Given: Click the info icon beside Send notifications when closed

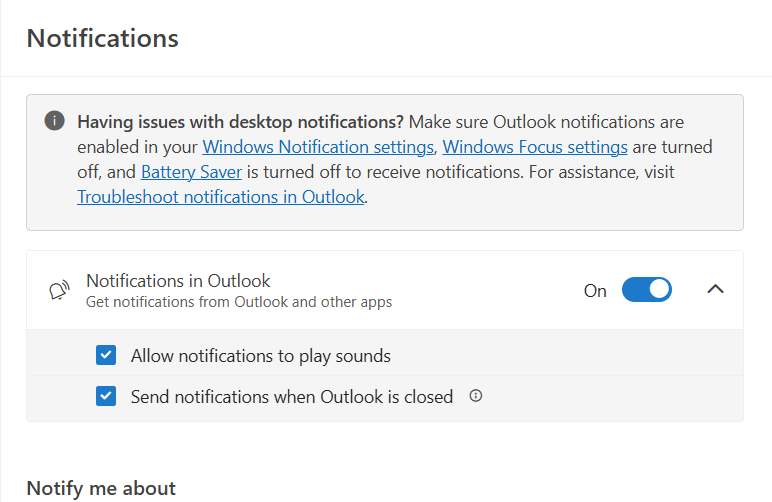Looking at the screenshot, I should (476, 396).
